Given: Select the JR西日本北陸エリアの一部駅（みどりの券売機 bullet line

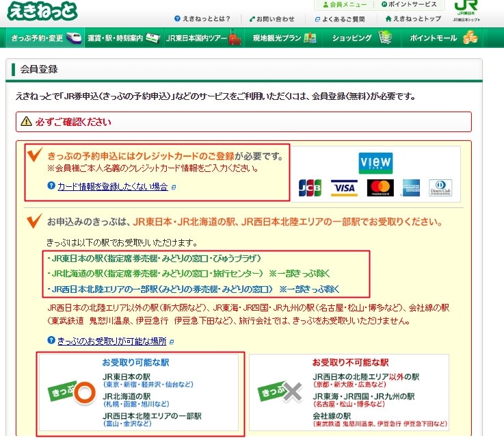Looking at the screenshot, I should [193, 289].
